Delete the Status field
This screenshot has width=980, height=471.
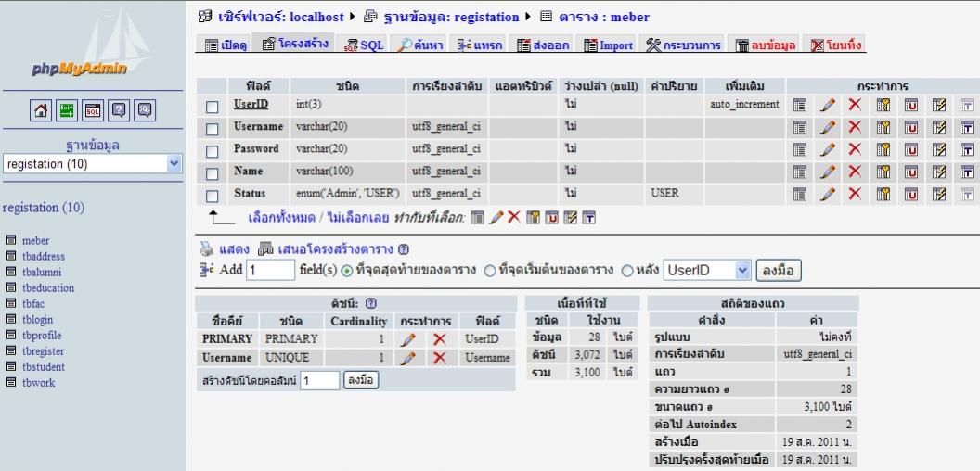[x=855, y=195]
